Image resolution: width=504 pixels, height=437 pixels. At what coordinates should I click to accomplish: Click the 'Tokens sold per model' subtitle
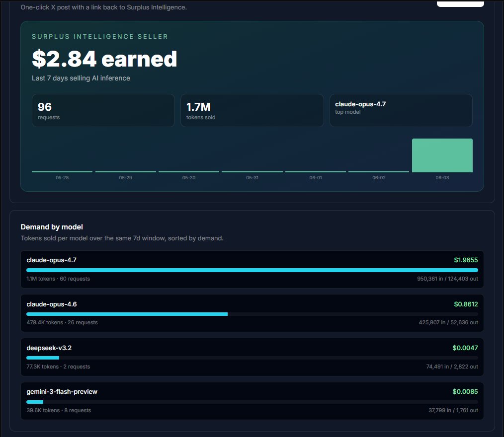click(x=122, y=238)
